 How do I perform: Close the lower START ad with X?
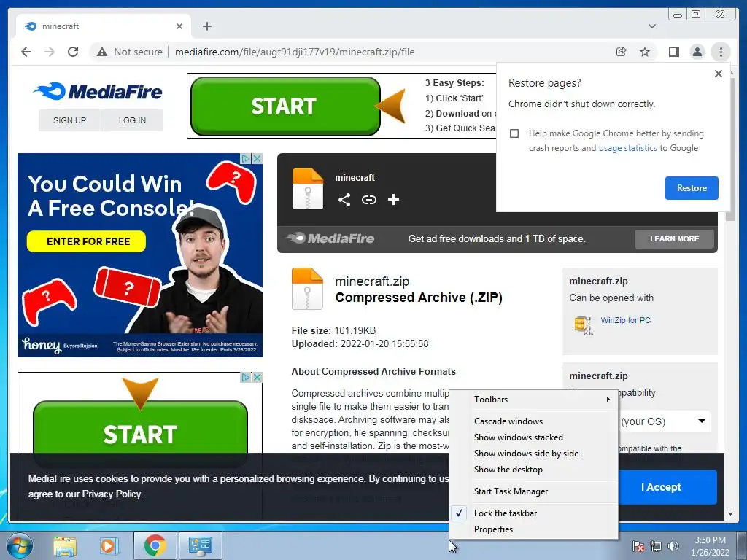(258, 377)
